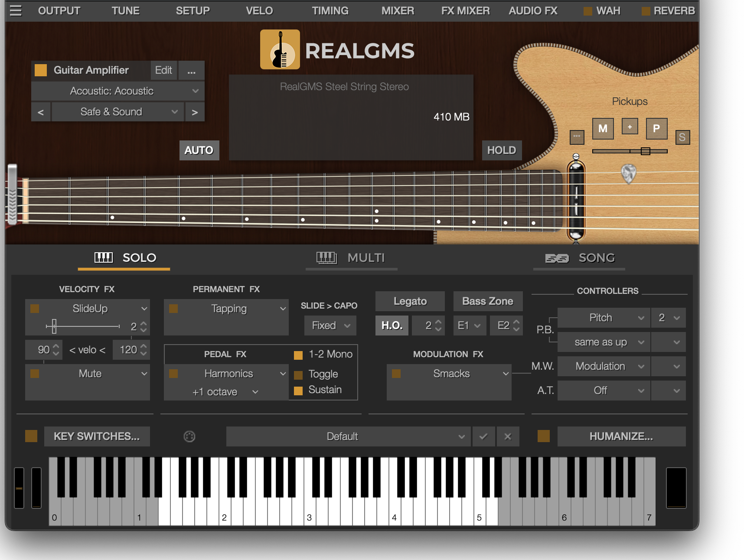Toggle the Key Switches enable square
Viewport: 744px width, 560px height.
coord(31,436)
